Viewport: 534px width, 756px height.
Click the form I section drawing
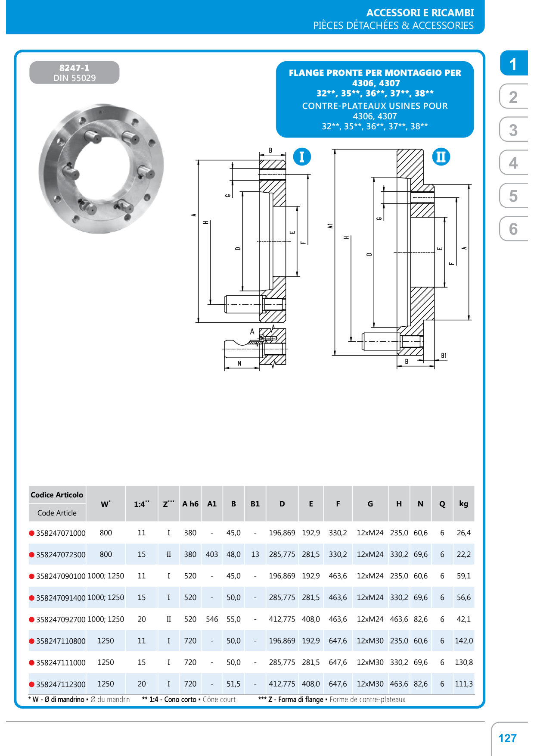252,259
